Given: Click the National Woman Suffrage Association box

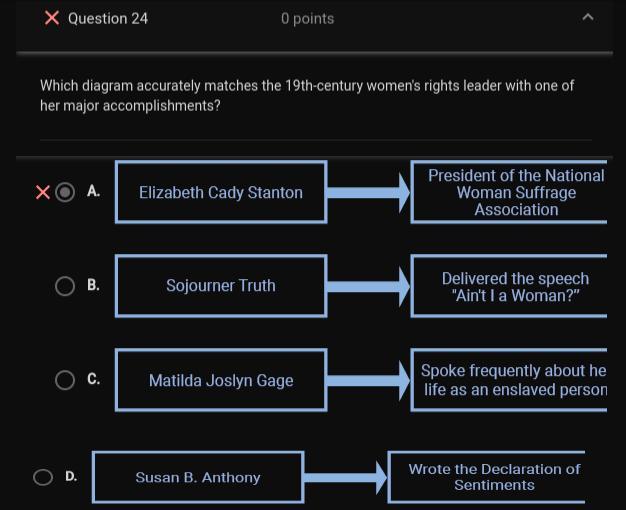Looking at the screenshot, I should (510, 192).
